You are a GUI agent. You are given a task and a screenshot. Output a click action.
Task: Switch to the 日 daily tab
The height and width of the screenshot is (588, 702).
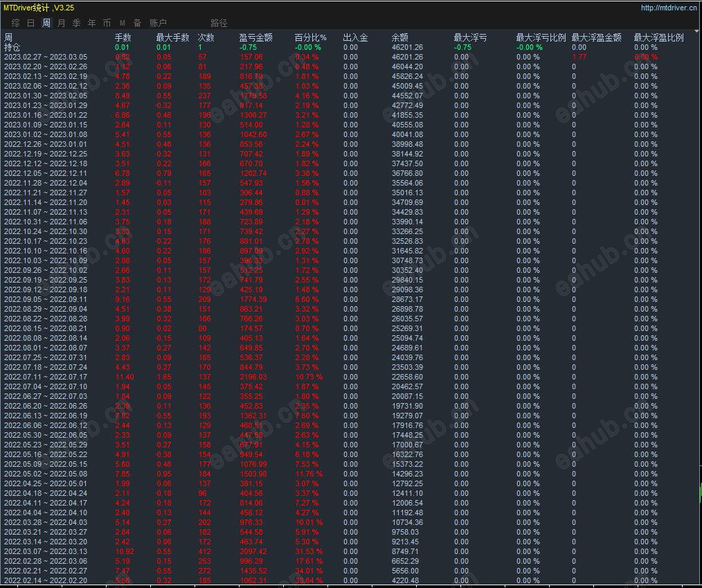click(x=31, y=23)
